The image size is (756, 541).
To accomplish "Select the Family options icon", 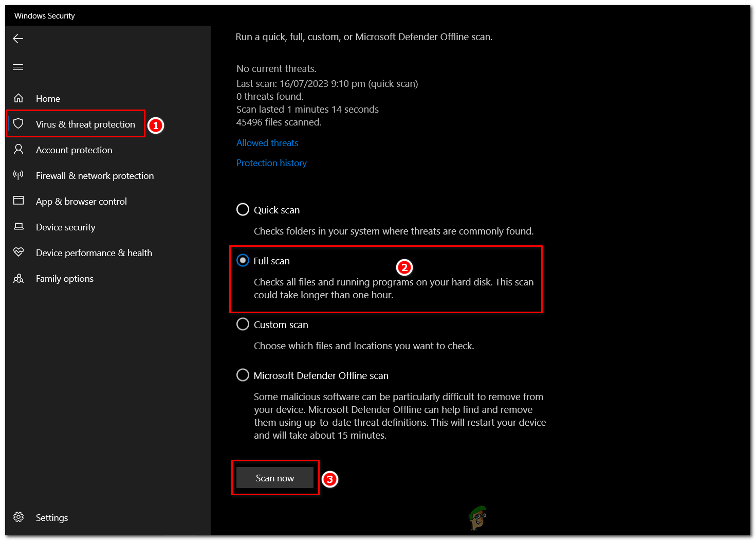I will (x=19, y=278).
